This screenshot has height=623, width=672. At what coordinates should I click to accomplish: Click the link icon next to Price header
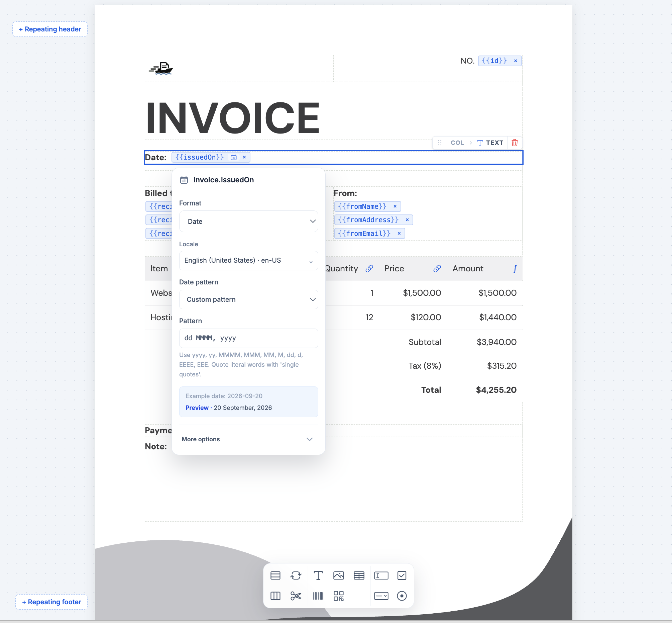click(x=437, y=269)
